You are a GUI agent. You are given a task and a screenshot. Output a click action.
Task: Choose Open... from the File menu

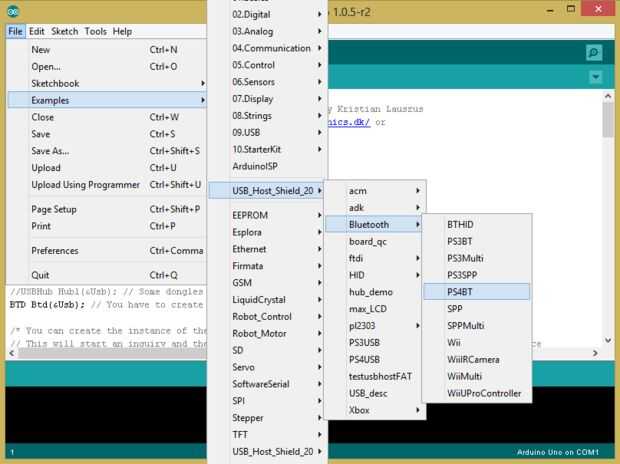107,66
